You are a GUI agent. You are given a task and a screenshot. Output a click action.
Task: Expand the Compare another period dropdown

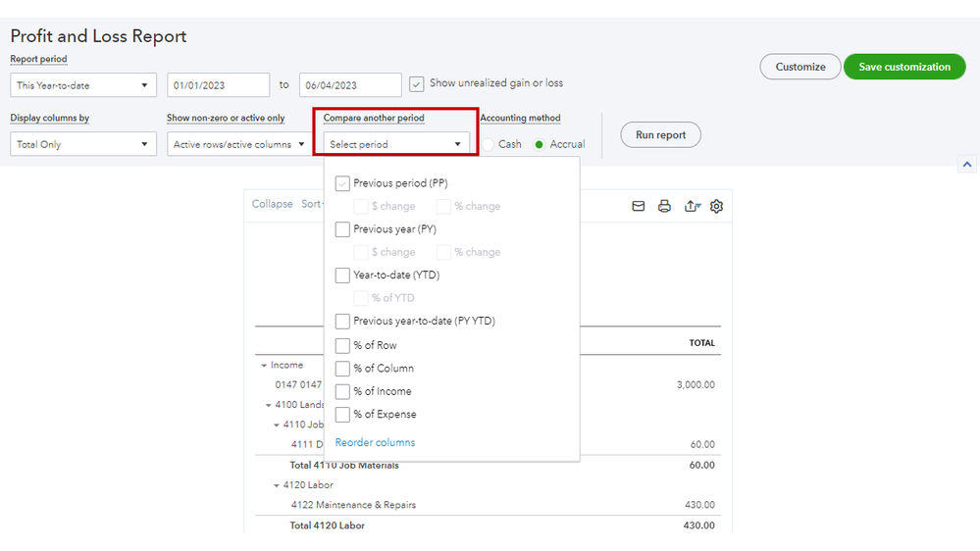tap(396, 144)
